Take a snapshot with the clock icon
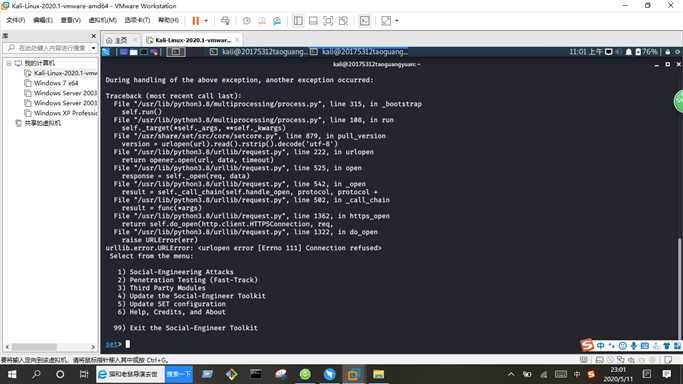The width and height of the screenshot is (683, 384). click(x=247, y=20)
